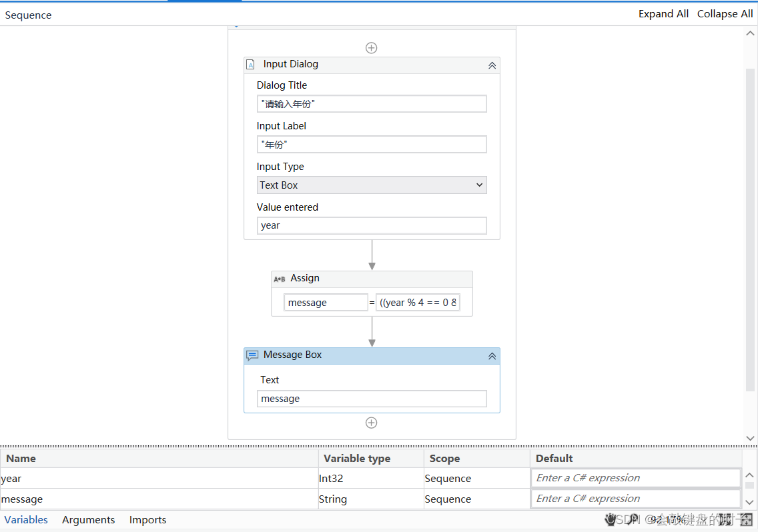
Task: Select the pan hand icon in the status bar
Action: [x=611, y=519]
